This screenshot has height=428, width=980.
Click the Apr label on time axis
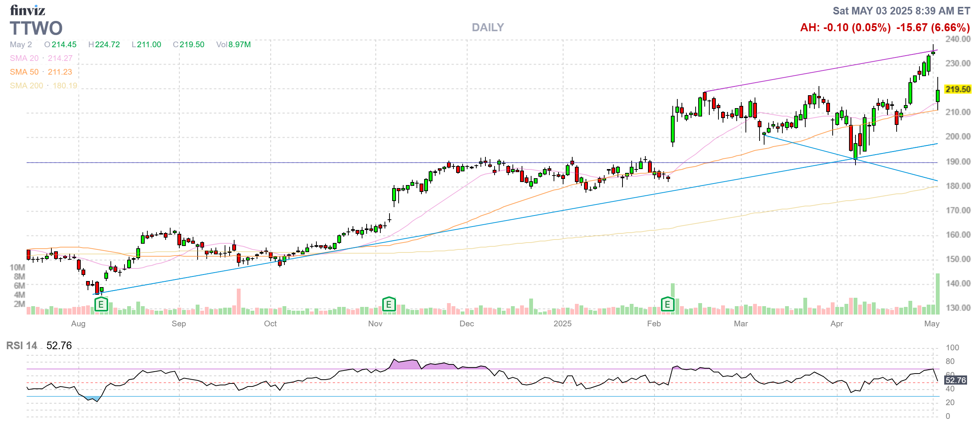pos(836,324)
